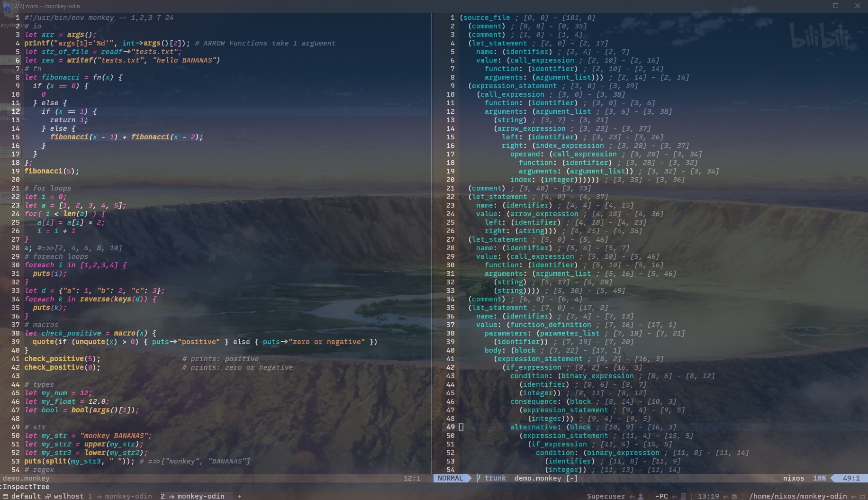Click index_expression on tree line 16

tap(570, 145)
